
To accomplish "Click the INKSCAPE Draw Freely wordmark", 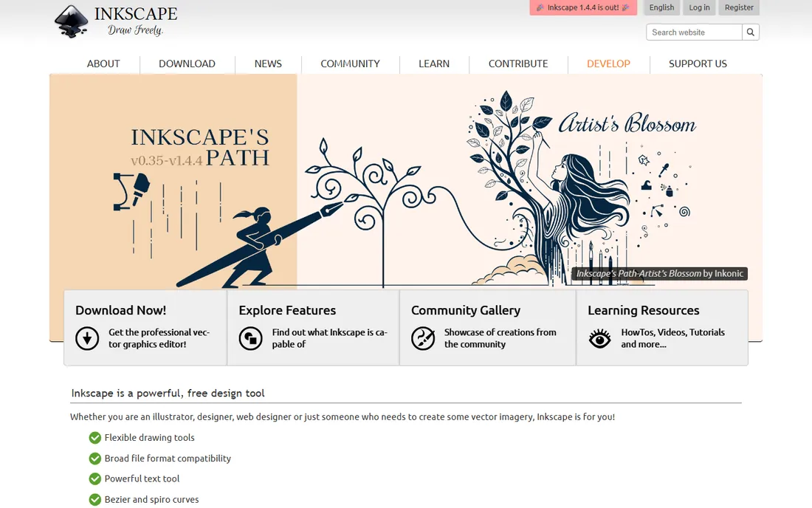I will tap(136, 21).
